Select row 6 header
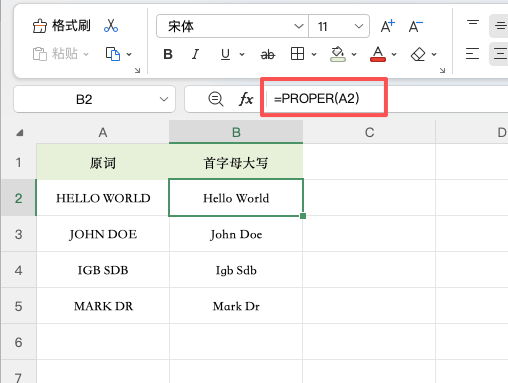This screenshot has width=508, height=383. coord(19,342)
